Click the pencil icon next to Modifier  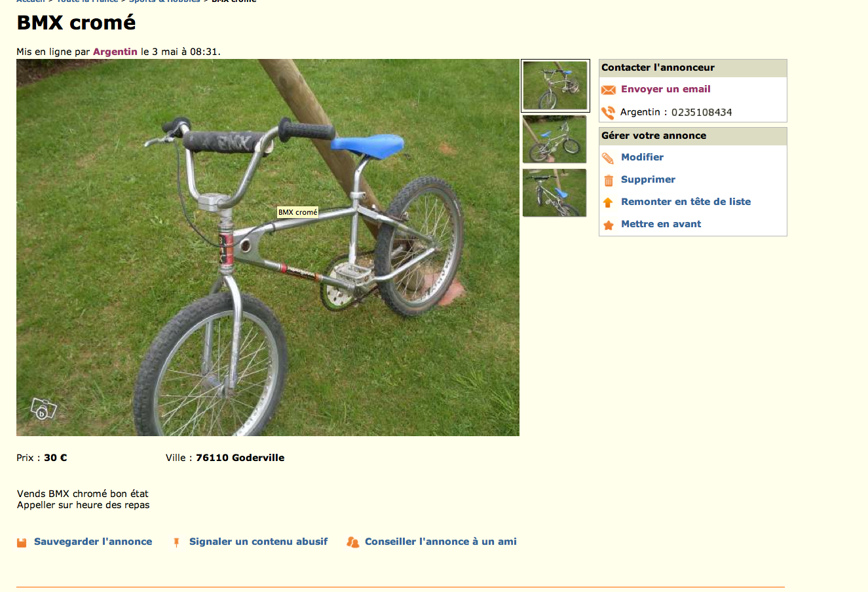609,158
